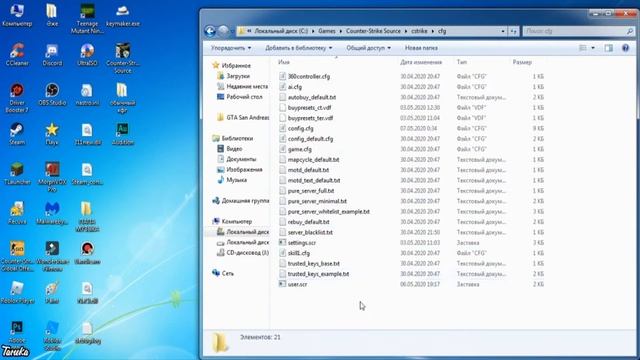Image resolution: width=640 pixels, height=360 pixels.
Task: Open Общий доступ dropdown
Action: coord(369,48)
